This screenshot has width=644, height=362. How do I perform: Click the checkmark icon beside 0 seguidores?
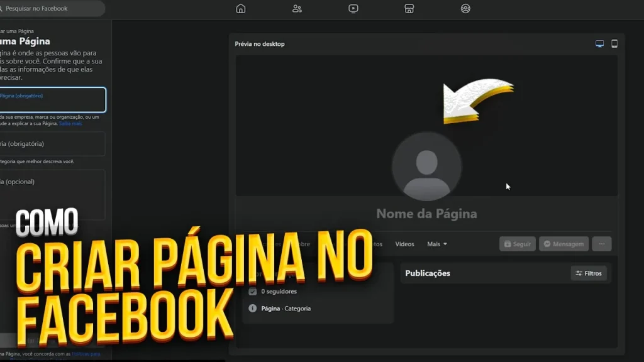(x=253, y=292)
